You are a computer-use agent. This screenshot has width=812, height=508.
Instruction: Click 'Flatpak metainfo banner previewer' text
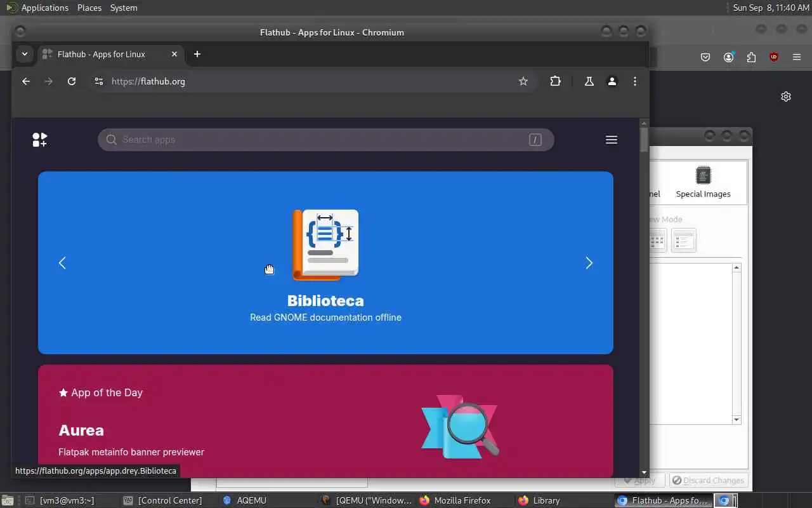click(131, 452)
